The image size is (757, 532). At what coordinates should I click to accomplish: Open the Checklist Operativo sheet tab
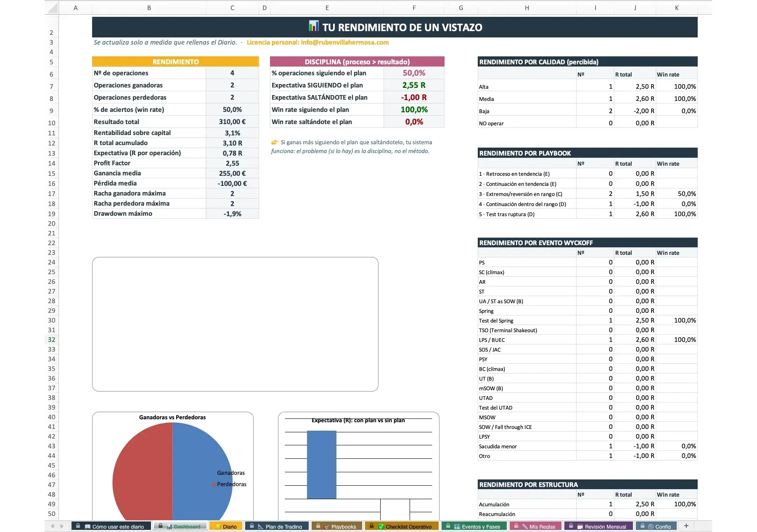click(x=402, y=526)
